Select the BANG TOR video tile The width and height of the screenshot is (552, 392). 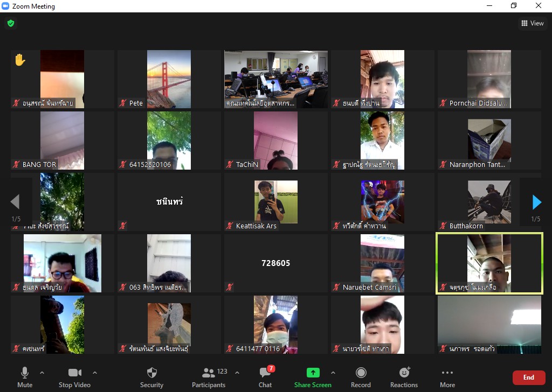point(63,141)
